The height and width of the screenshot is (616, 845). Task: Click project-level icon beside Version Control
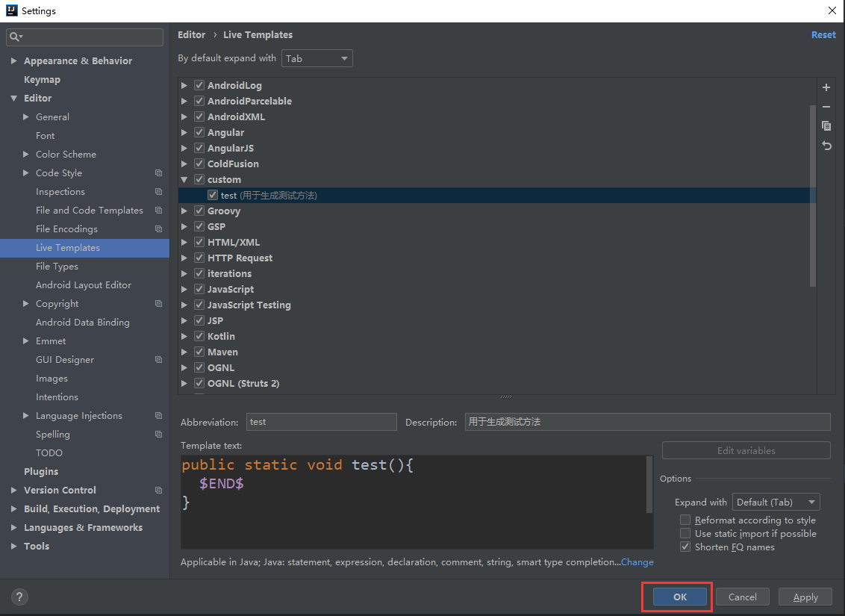point(158,491)
